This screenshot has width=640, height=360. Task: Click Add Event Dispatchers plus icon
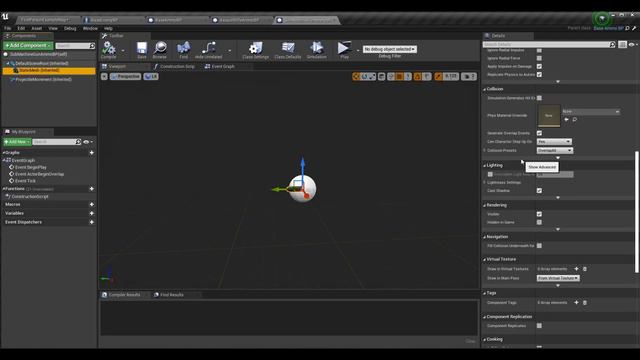(x=91, y=222)
